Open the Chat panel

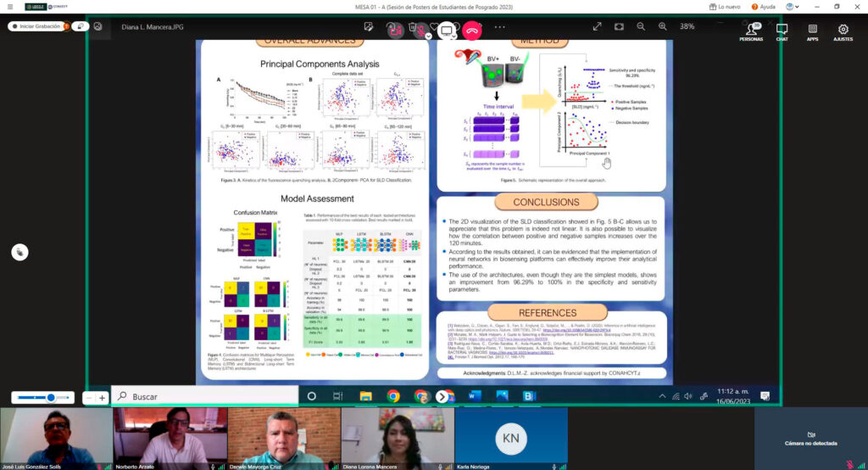pyautogui.click(x=782, y=31)
